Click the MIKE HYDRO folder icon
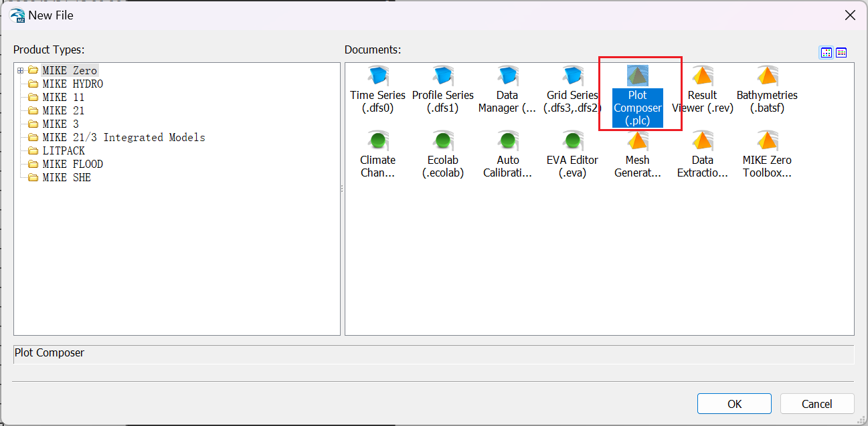 click(33, 84)
